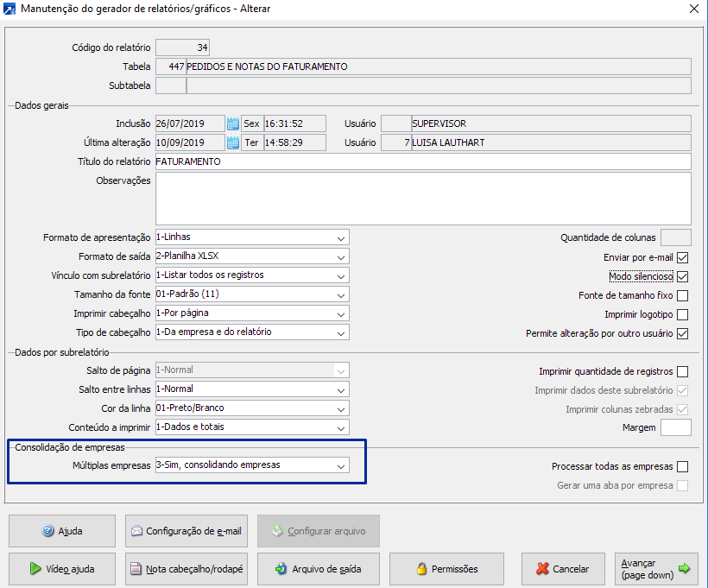This screenshot has height=588, width=708.
Task: Play the Vídeo ajuda tutorial
Action: pyautogui.click(x=61, y=569)
